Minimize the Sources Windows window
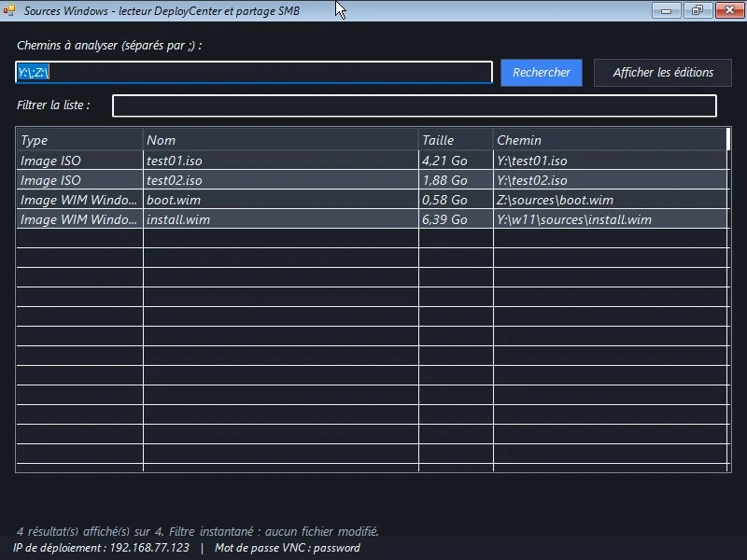 (x=666, y=10)
